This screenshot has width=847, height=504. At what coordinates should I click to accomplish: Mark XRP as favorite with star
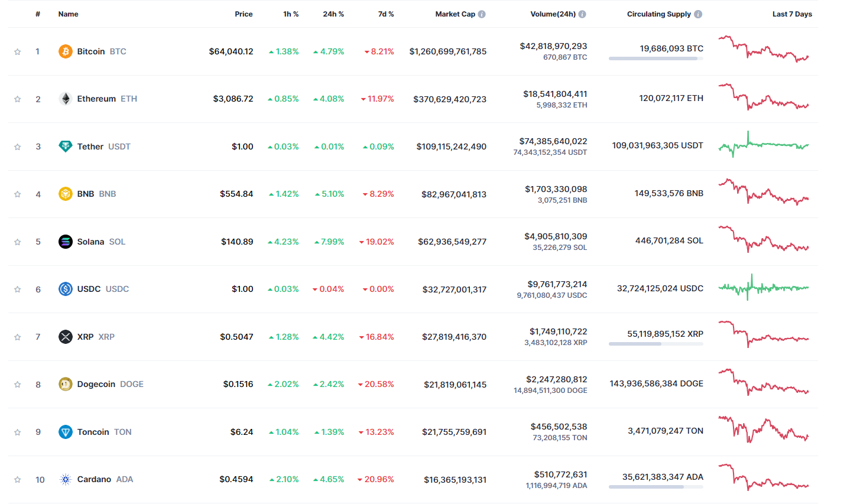(18, 337)
